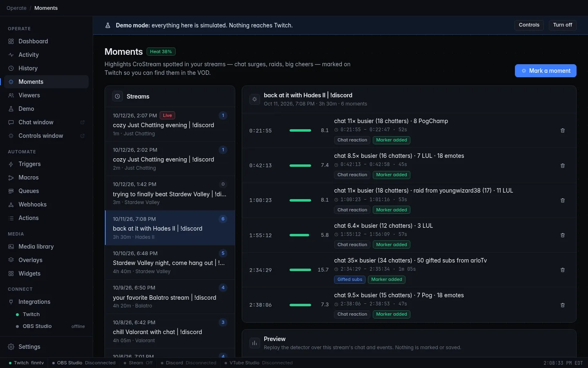Screen dimensions: 588x368
Task: Click the Dashboard grid icon in sidebar
Action: pos(11,41)
